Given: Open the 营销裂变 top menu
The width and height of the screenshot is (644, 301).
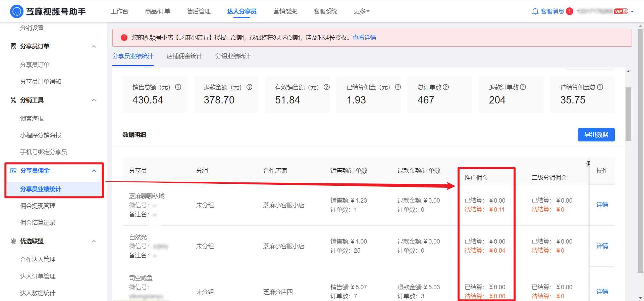Looking at the screenshot, I should (x=285, y=11).
